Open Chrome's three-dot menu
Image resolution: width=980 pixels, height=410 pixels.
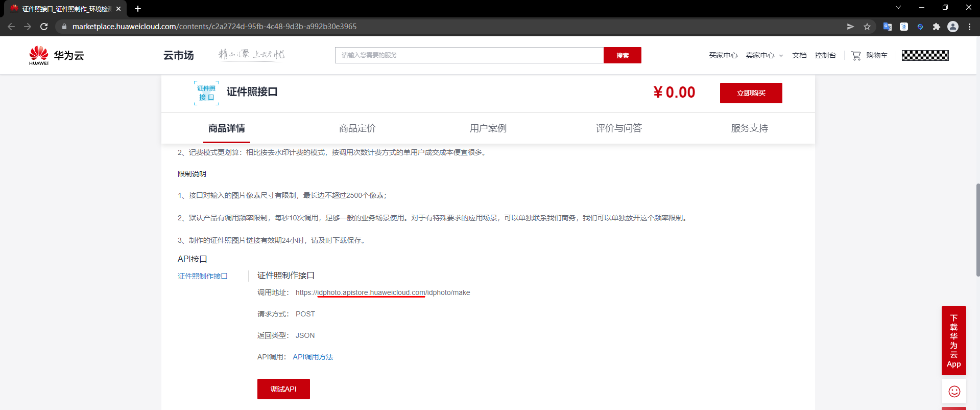pos(969,27)
